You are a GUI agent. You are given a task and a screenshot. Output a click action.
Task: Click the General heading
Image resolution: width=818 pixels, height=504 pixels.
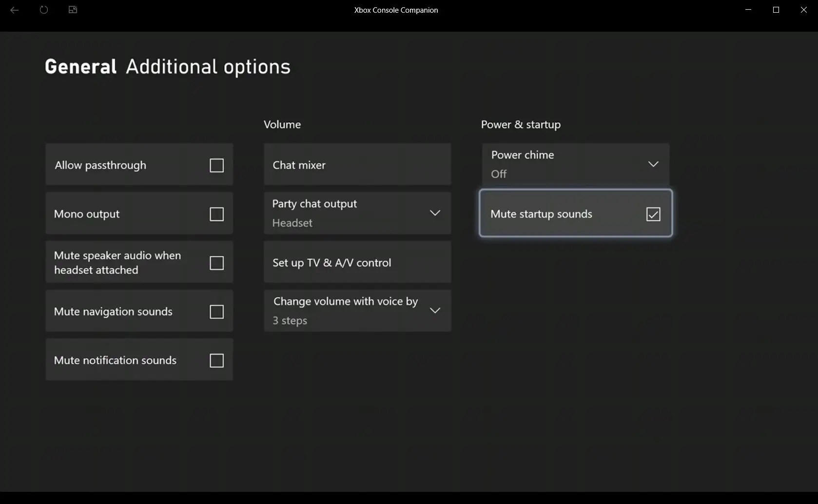80,66
